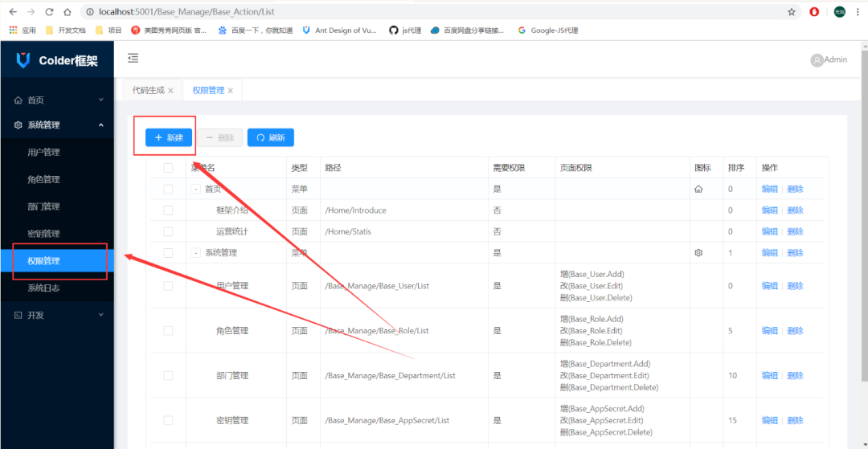This screenshot has height=449, width=868.
Task: Expand the 首页 sidebar menu
Action: coord(57,100)
